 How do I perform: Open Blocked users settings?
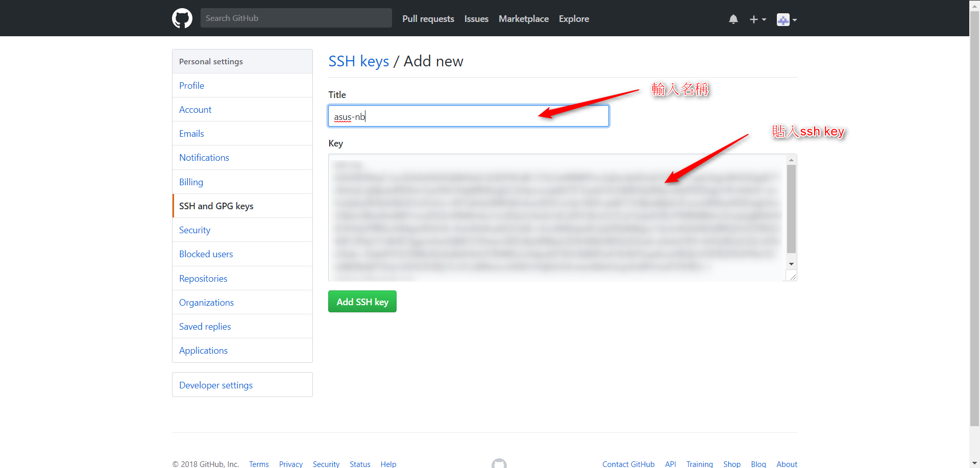pos(242,254)
